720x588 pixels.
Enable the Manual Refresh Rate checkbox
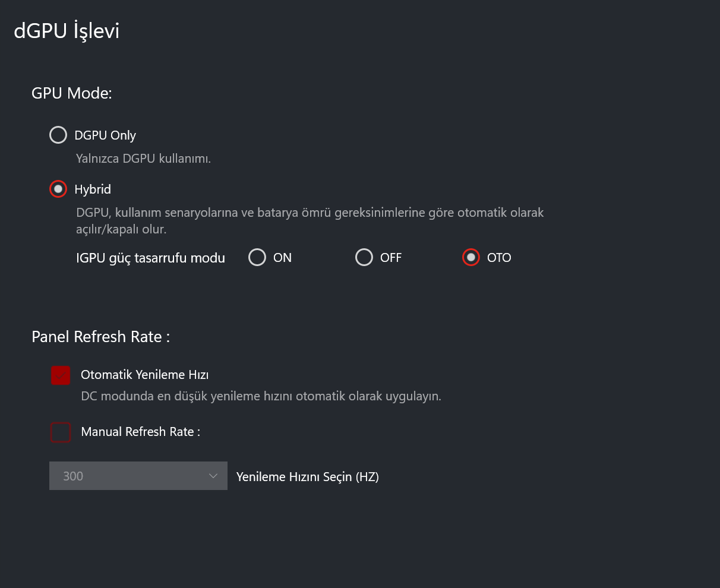click(61, 432)
